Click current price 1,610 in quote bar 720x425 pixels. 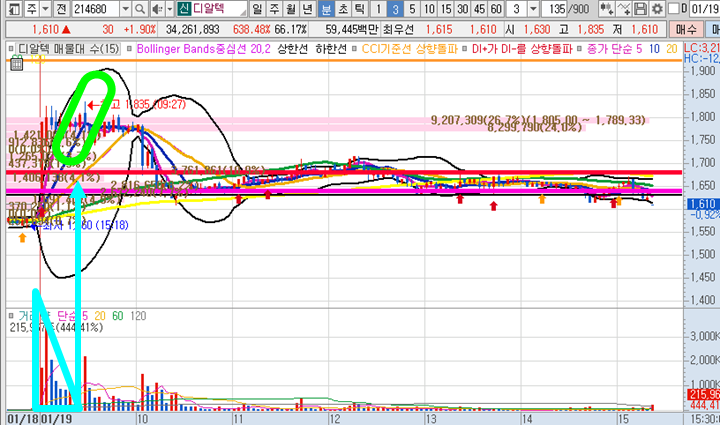click(x=45, y=29)
